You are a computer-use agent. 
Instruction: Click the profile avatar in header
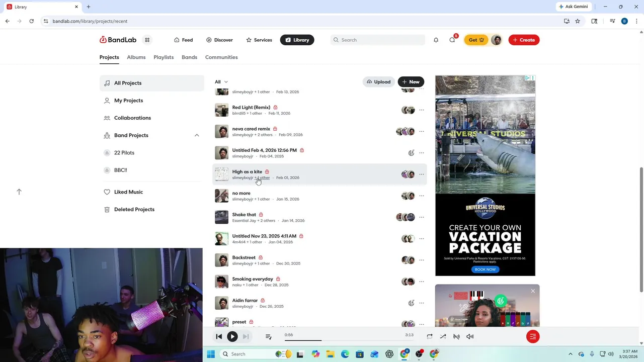pos(496,40)
